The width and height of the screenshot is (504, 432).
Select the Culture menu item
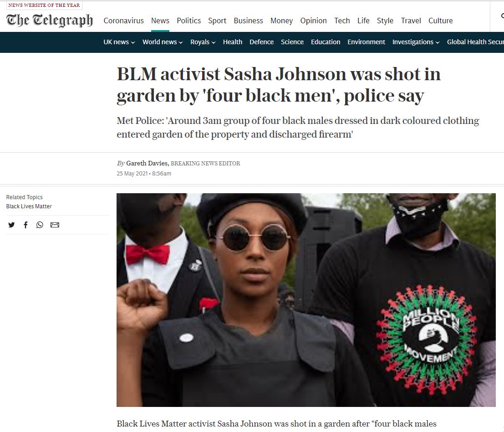(x=441, y=21)
